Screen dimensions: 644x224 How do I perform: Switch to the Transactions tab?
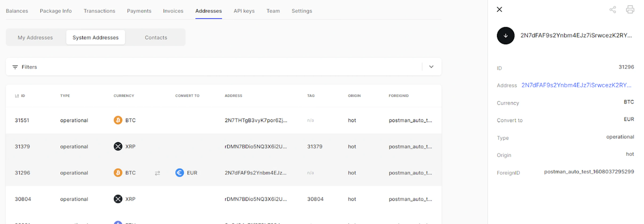(x=100, y=11)
